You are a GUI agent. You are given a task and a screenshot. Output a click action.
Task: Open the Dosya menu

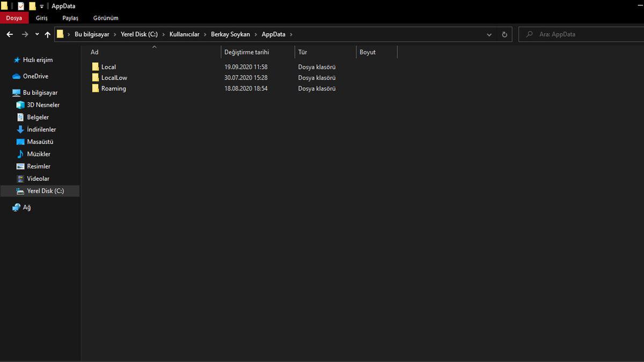click(14, 18)
